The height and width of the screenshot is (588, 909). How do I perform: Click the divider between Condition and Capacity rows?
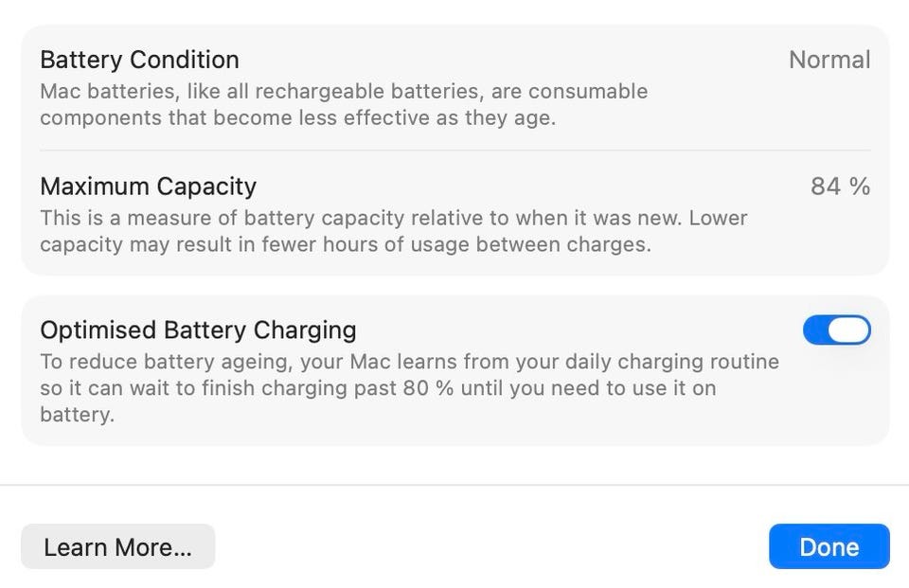click(454, 151)
